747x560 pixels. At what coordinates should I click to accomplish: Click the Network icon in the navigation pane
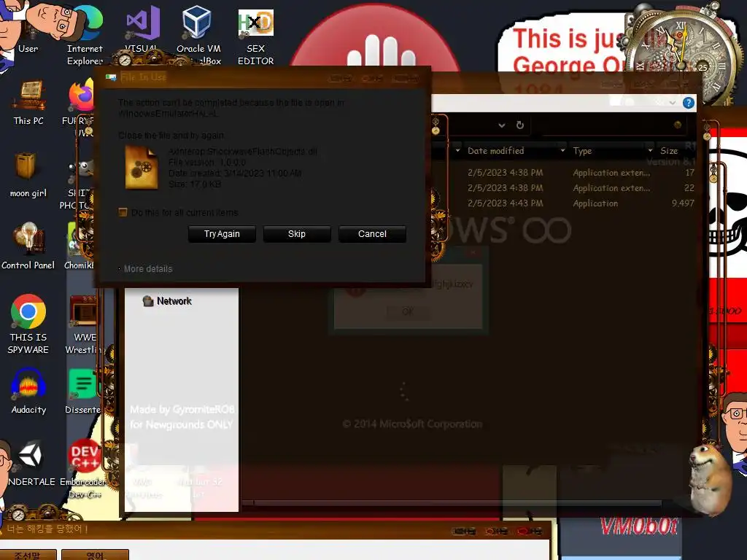(147, 301)
